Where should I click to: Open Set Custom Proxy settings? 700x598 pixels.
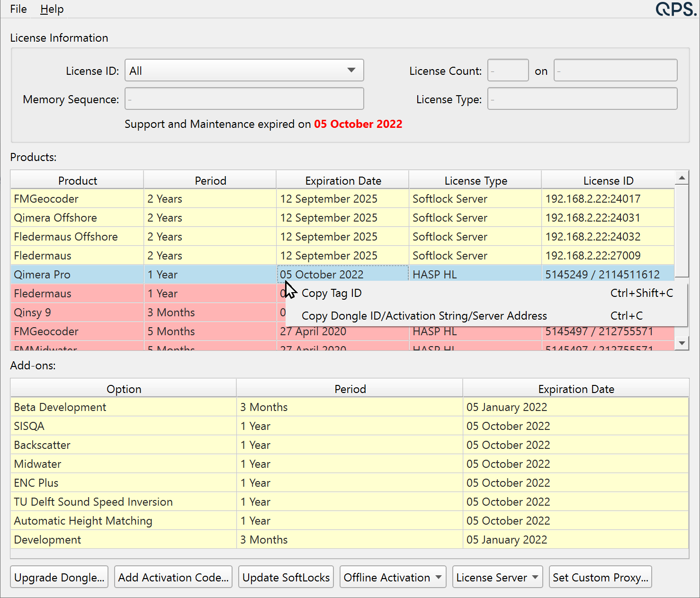tap(600, 577)
